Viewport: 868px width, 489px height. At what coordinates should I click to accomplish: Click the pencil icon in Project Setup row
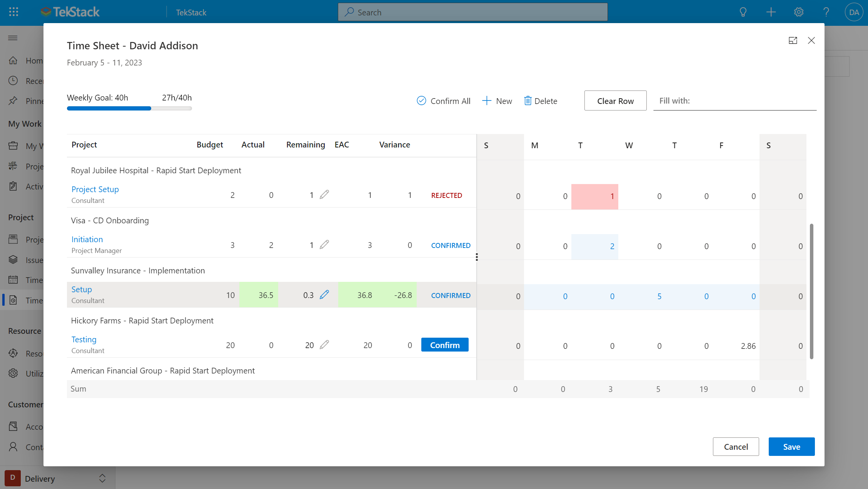click(324, 194)
